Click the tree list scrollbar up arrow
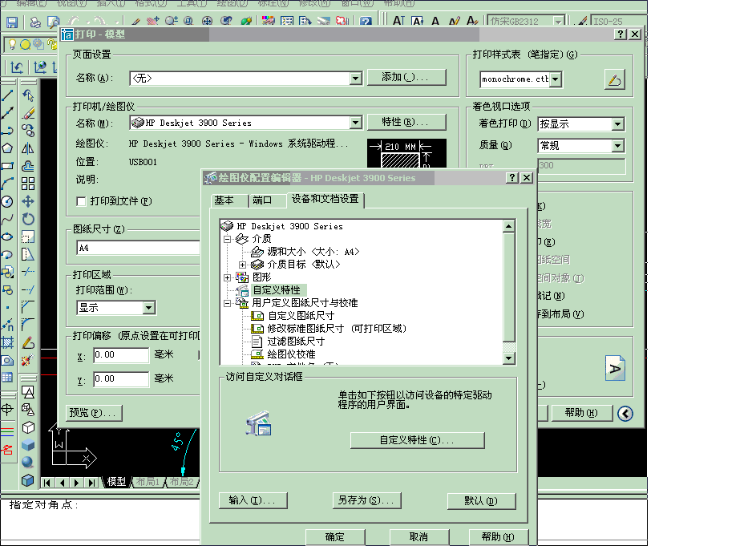This screenshot has height=546, width=756. pos(508,226)
